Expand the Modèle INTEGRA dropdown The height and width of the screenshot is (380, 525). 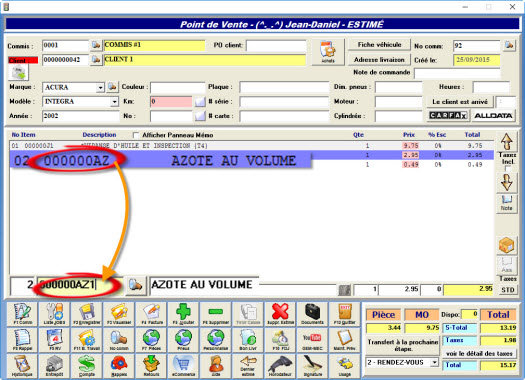(115, 101)
